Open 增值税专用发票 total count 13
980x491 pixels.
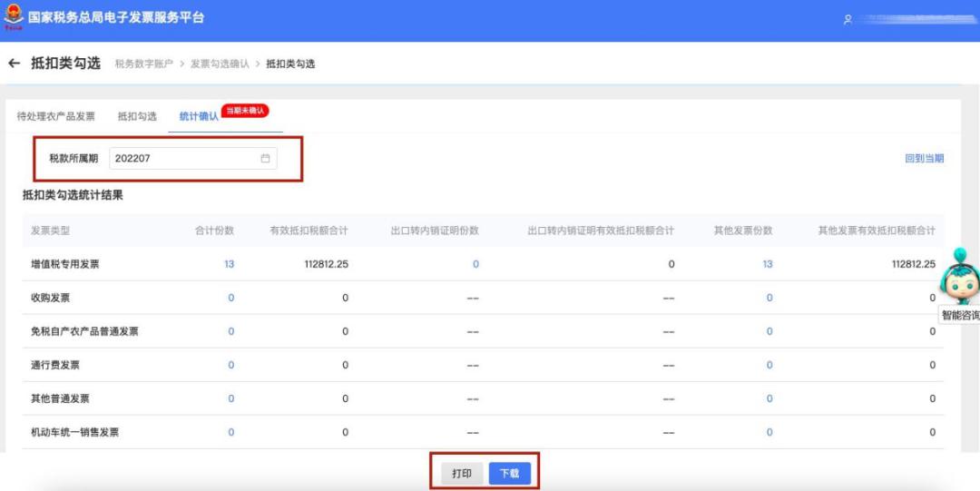229,264
